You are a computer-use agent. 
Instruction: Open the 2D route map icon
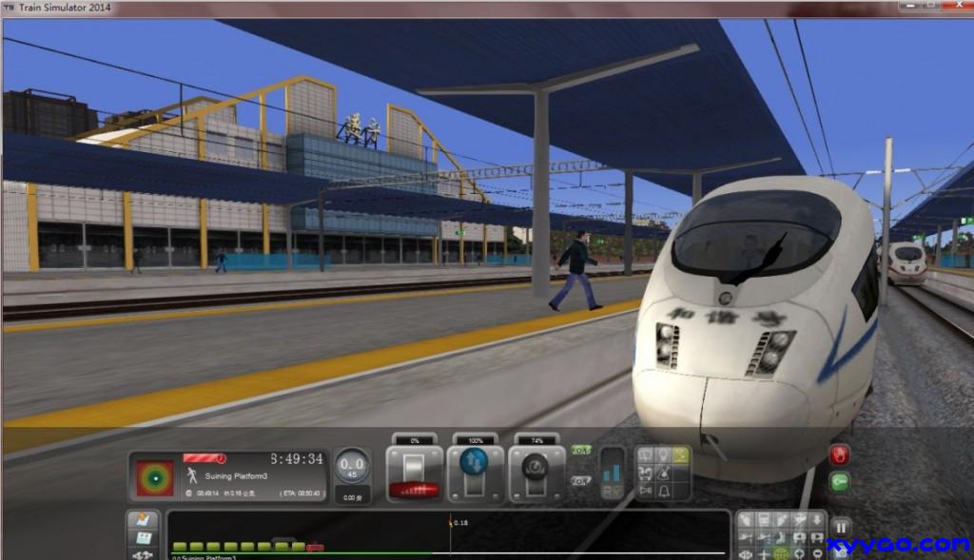[143, 538]
